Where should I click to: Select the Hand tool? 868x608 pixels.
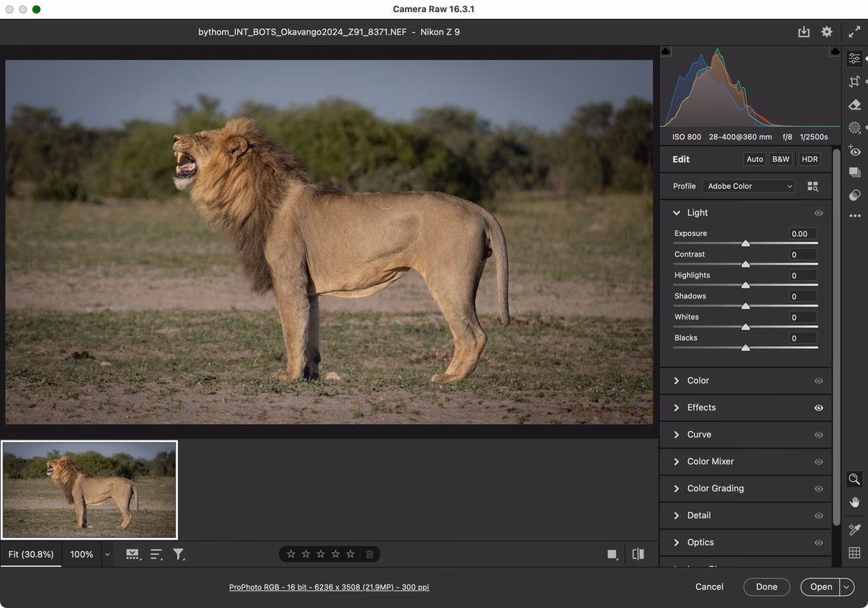click(854, 502)
